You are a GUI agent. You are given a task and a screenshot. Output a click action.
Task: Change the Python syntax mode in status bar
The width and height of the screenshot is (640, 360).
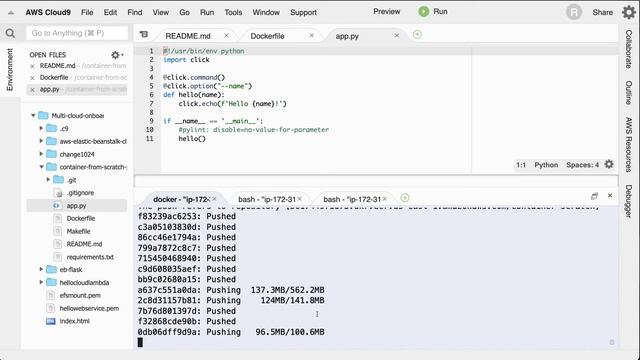click(546, 165)
